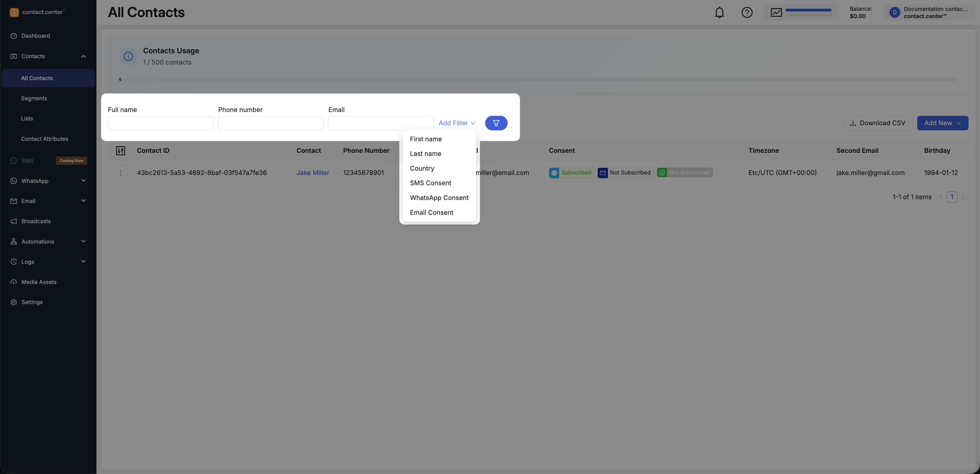
Task: Open row actions three-dot menu
Action: [121, 173]
